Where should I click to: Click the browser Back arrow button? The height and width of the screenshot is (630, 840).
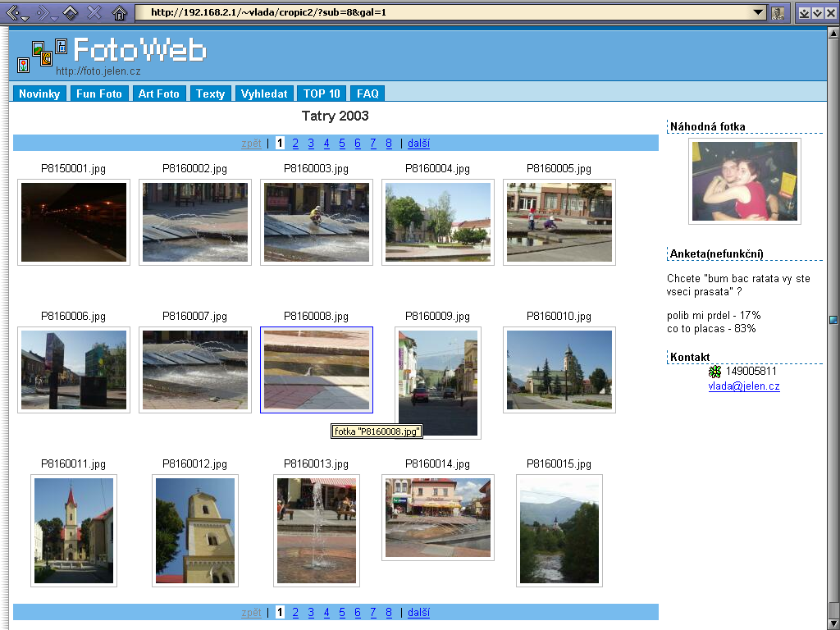(12, 12)
